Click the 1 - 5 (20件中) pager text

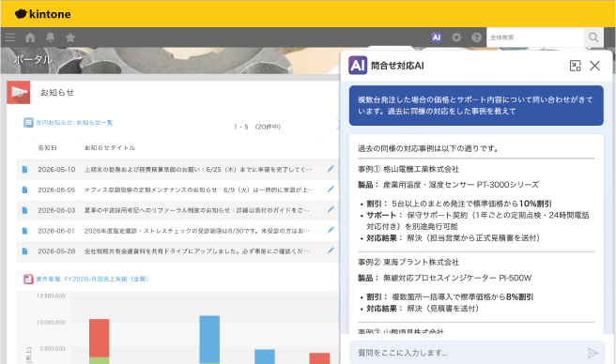[x=257, y=127]
